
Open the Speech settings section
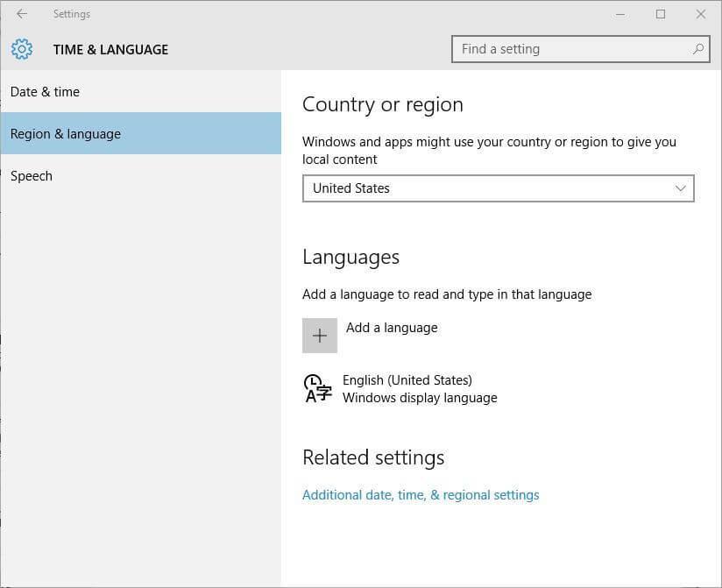pos(140,176)
